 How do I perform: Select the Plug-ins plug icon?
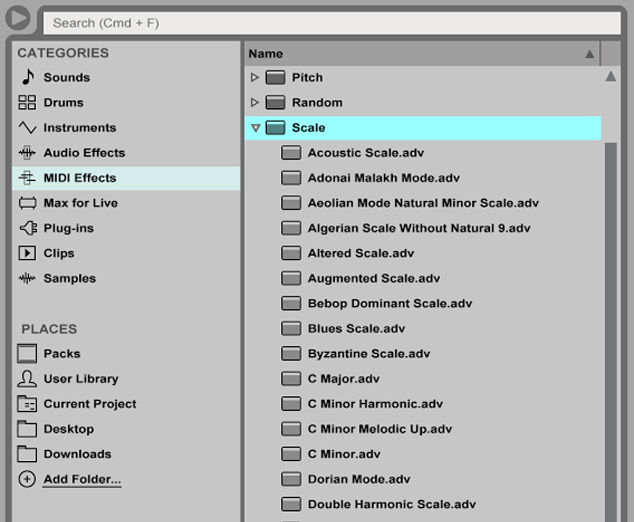coord(28,228)
